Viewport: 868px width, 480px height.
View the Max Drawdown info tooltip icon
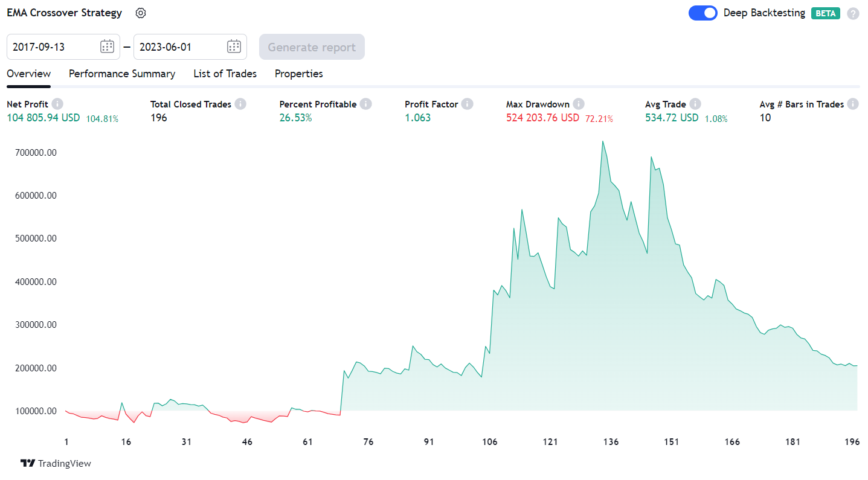579,104
